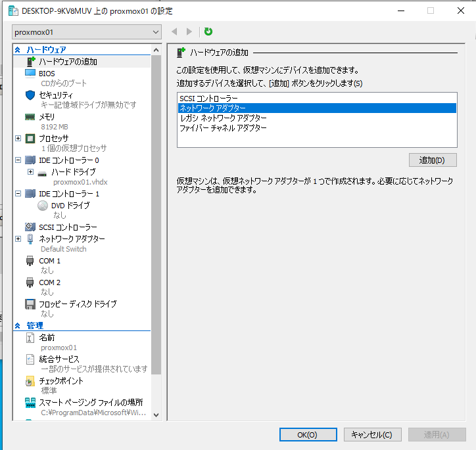476x450 pixels.
Task: Select the DVD drive disc icon
Action: 43,206
